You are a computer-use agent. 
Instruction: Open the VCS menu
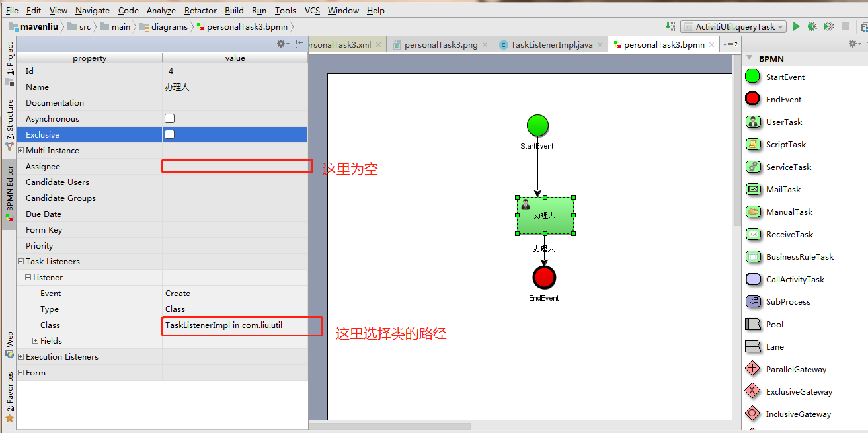coord(313,10)
